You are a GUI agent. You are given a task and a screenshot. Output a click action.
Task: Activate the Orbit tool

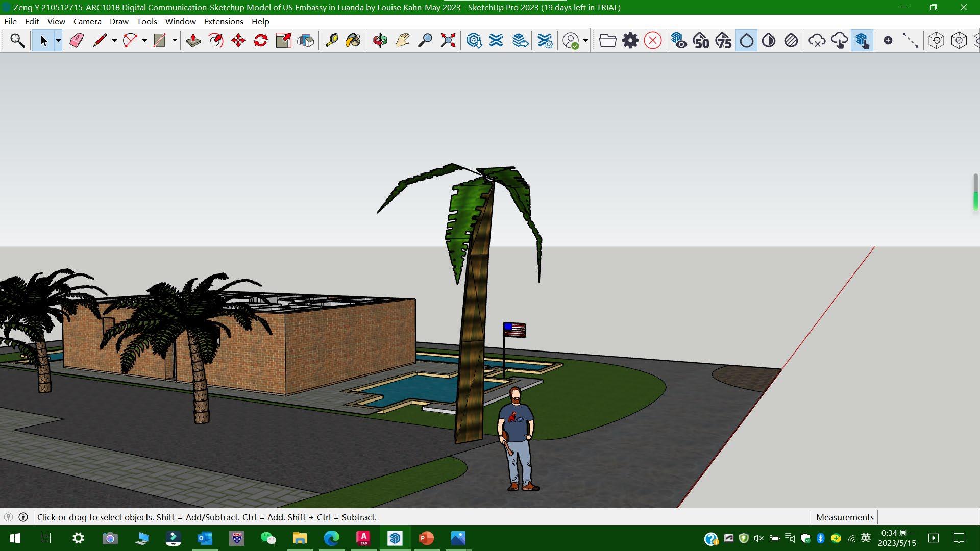[x=380, y=40]
